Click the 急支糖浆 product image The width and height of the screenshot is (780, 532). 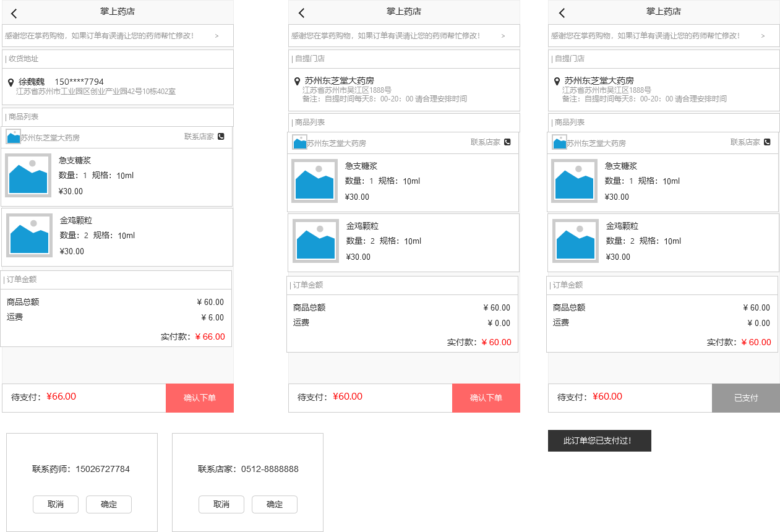pos(28,175)
